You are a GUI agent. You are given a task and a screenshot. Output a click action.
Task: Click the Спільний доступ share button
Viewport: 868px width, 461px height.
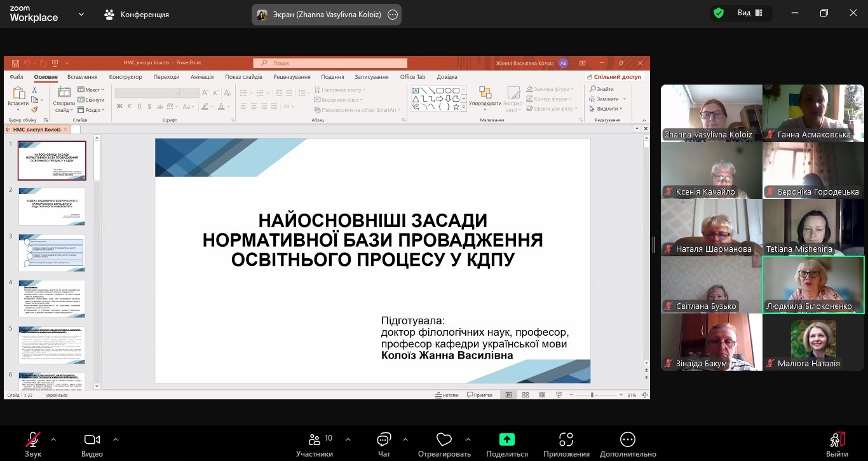614,77
